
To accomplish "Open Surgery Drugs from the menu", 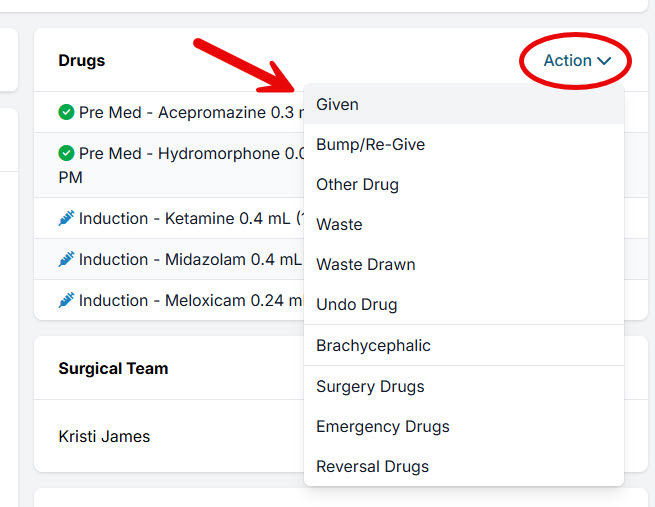I will click(370, 386).
